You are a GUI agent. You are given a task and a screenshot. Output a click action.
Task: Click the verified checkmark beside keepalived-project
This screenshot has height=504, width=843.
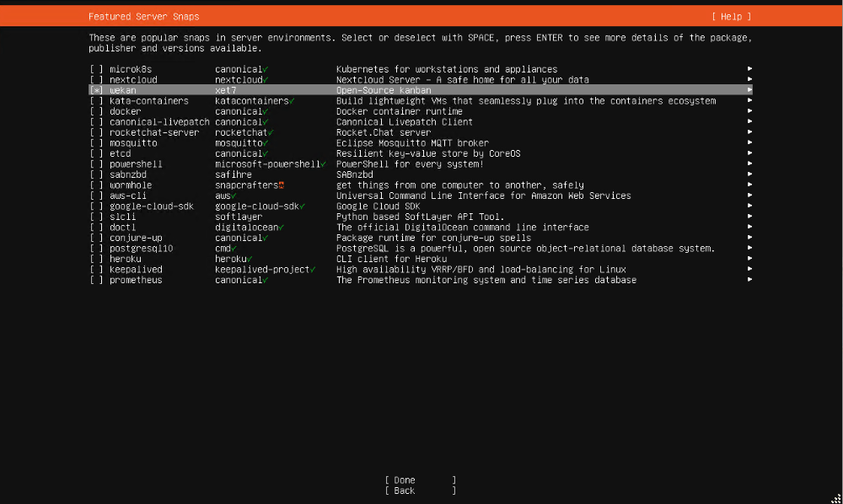pyautogui.click(x=313, y=270)
